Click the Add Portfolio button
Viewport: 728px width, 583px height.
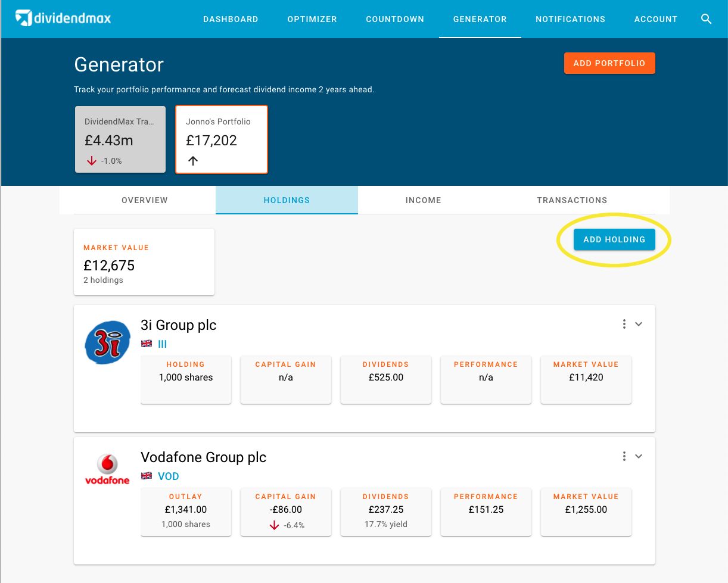click(x=609, y=63)
